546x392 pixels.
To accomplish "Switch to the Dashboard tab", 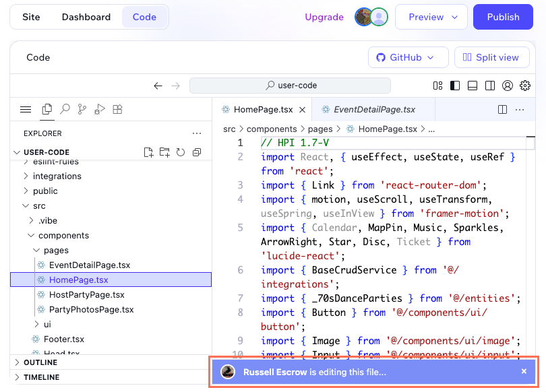I will click(x=86, y=17).
